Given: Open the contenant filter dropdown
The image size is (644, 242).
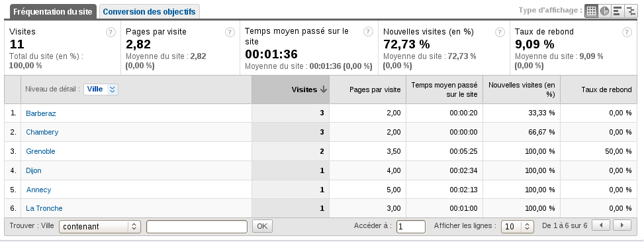Looking at the screenshot, I should pyautogui.click(x=100, y=226).
